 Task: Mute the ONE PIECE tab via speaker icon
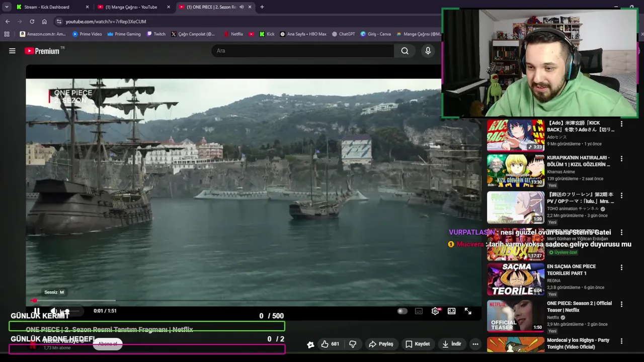pyautogui.click(x=242, y=7)
